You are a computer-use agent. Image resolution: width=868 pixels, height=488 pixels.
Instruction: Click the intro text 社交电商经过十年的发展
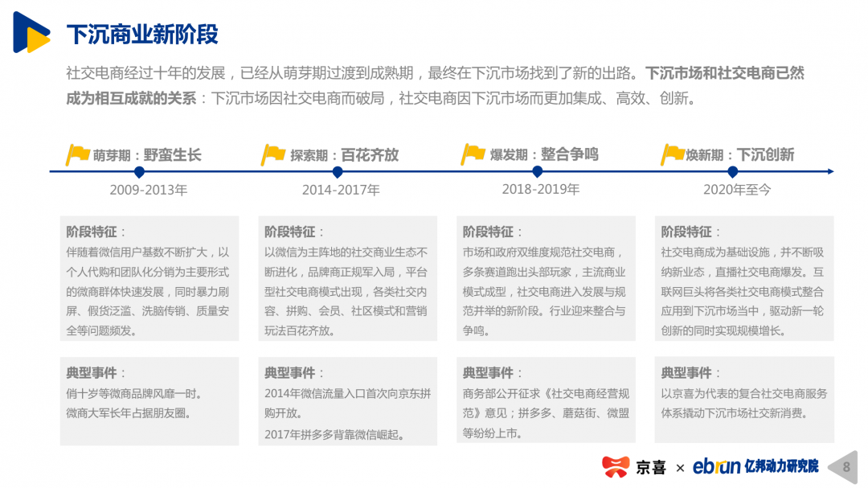[146, 73]
